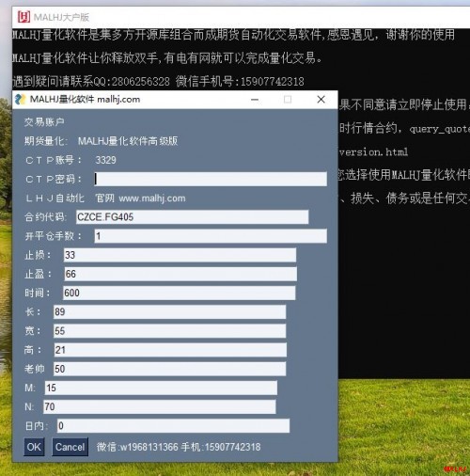The width and height of the screenshot is (470, 476).
Task: Focus the CTP密码 password field
Action: tap(211, 179)
